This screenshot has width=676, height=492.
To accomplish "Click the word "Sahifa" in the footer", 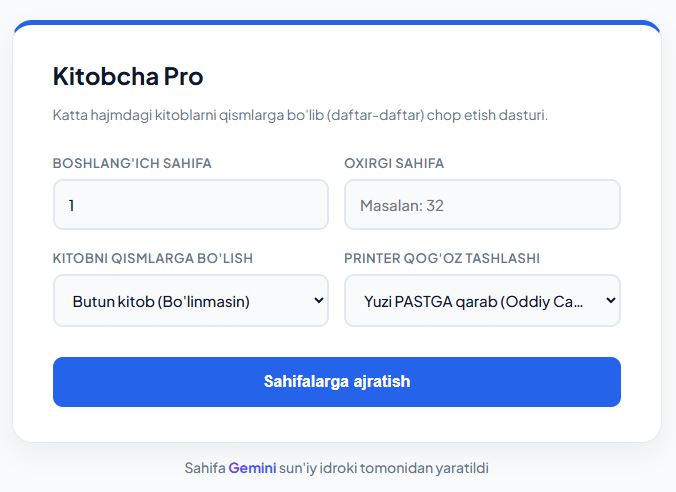I will [204, 467].
